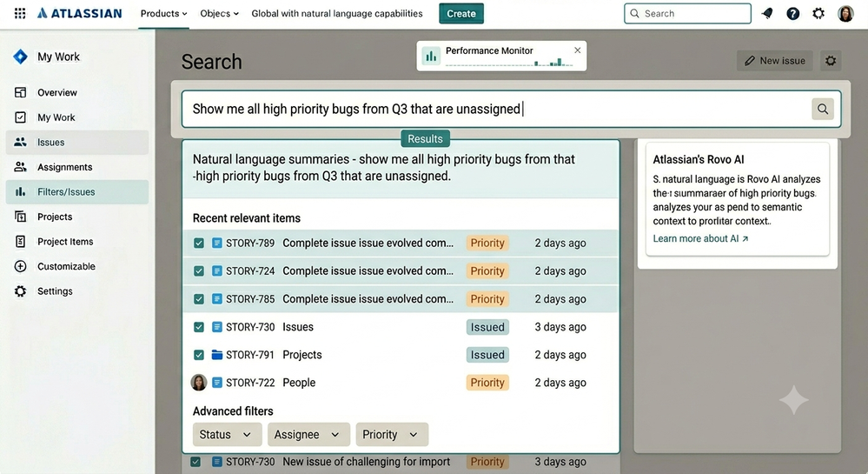This screenshot has width=868, height=474.
Task: Click the Advanced filters heading
Action: pos(233,411)
